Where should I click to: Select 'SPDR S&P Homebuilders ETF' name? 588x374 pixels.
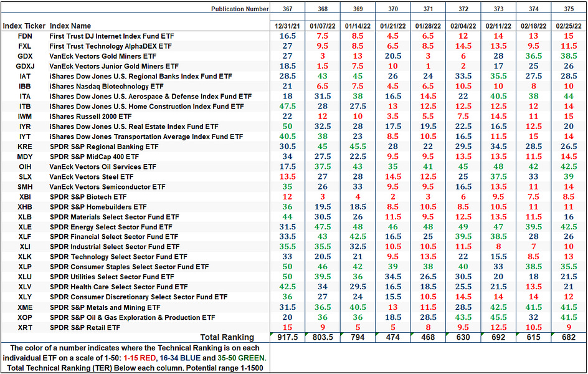pyautogui.click(x=98, y=207)
